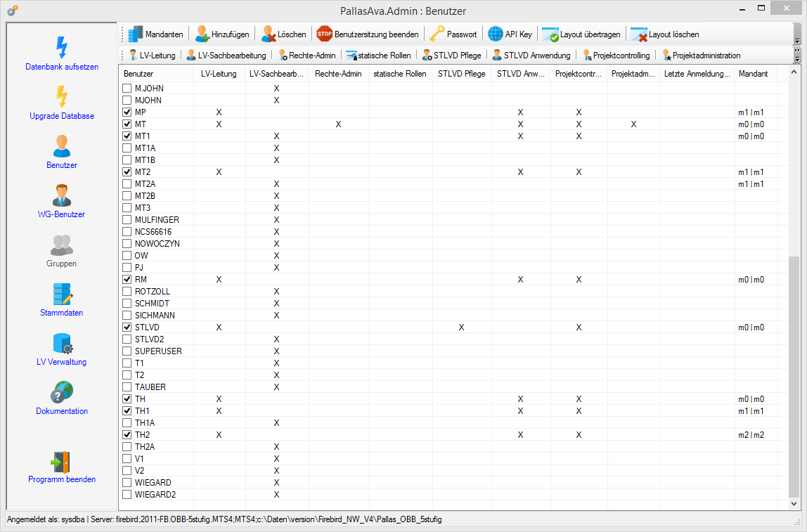807x532 pixels.
Task: Uncheck the MP user checkbox
Action: pyautogui.click(x=127, y=112)
